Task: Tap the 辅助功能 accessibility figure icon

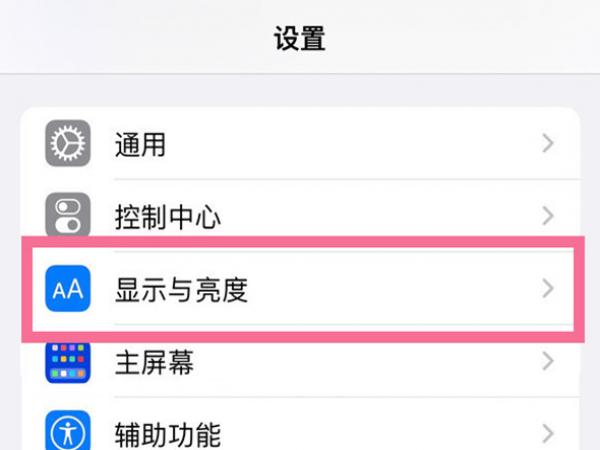Action: click(68, 434)
